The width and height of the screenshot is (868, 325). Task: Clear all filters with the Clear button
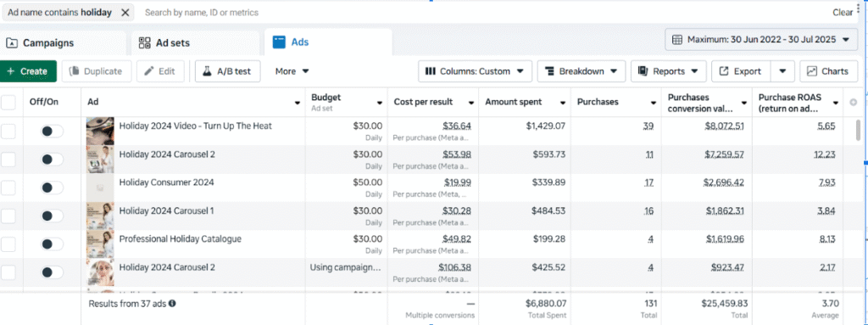843,12
